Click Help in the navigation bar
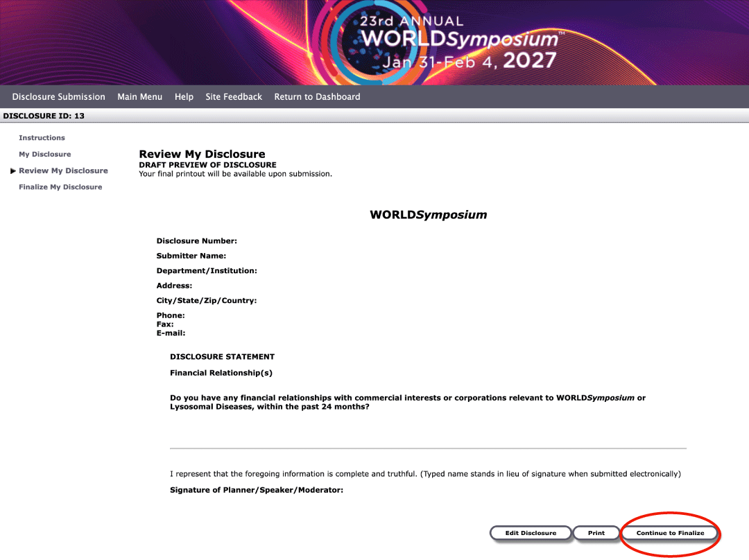The image size is (749, 560). [x=184, y=97]
